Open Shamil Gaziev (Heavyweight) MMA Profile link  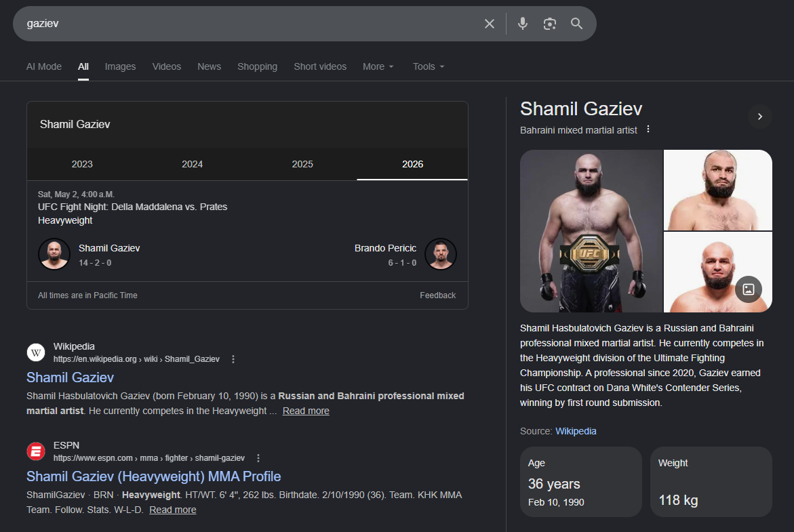coord(153,476)
